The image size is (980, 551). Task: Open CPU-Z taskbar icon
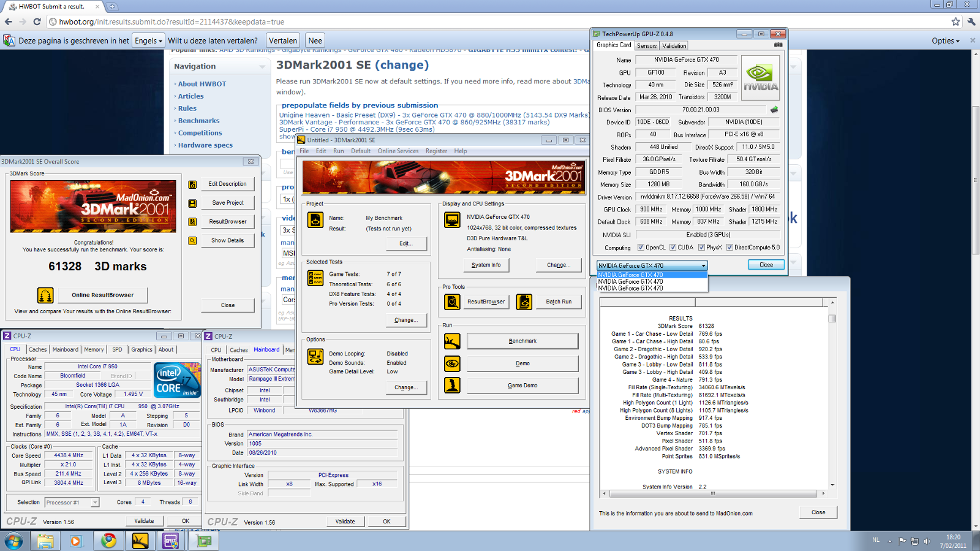(171, 541)
